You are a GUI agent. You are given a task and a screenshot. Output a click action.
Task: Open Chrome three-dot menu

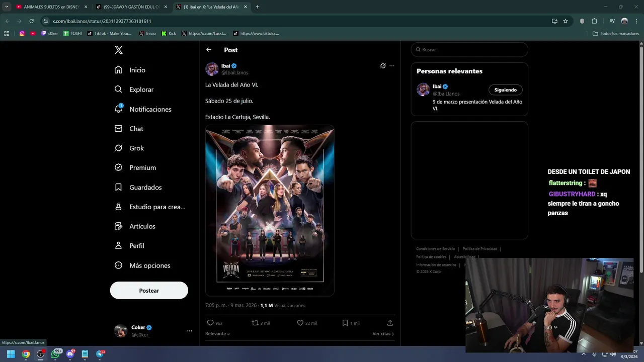[636, 21]
